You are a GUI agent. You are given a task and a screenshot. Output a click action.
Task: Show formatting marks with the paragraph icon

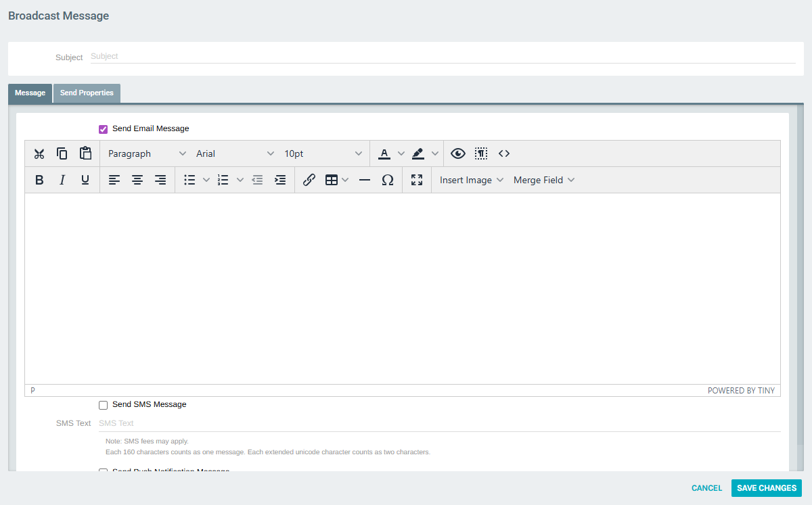coord(481,153)
